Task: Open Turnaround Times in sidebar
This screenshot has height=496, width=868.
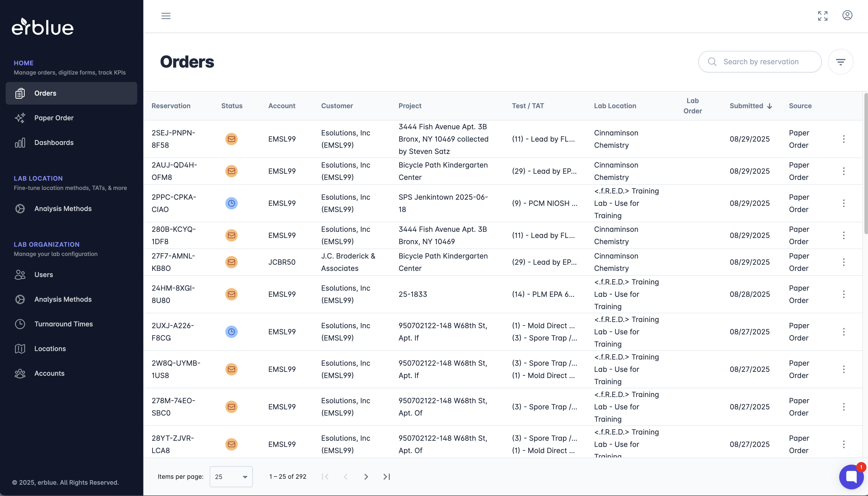Action: tap(63, 324)
